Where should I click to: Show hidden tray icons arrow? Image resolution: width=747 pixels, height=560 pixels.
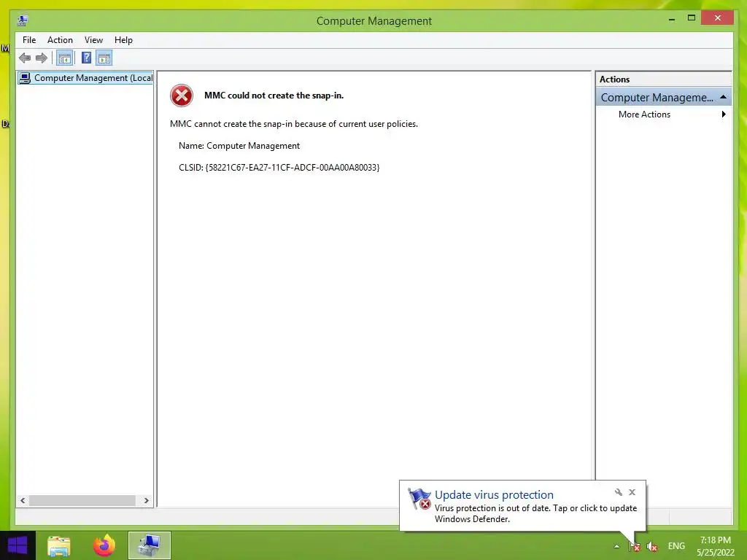point(616,546)
